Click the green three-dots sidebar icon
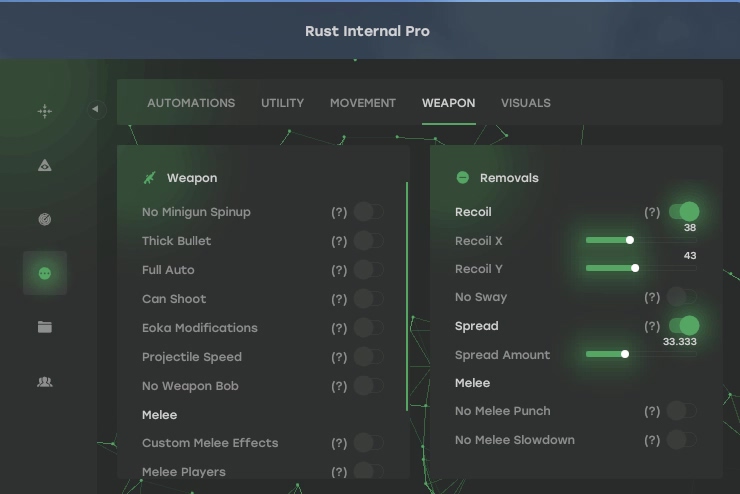 pos(45,273)
